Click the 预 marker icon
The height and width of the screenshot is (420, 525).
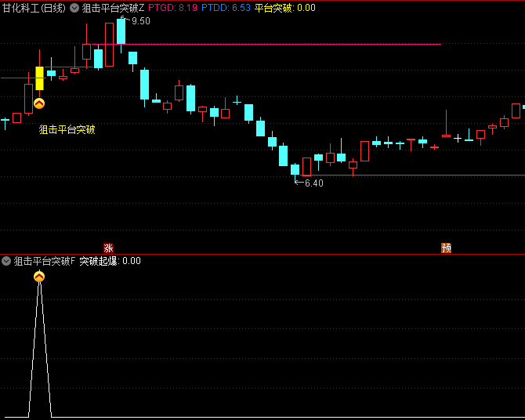pyautogui.click(x=446, y=248)
